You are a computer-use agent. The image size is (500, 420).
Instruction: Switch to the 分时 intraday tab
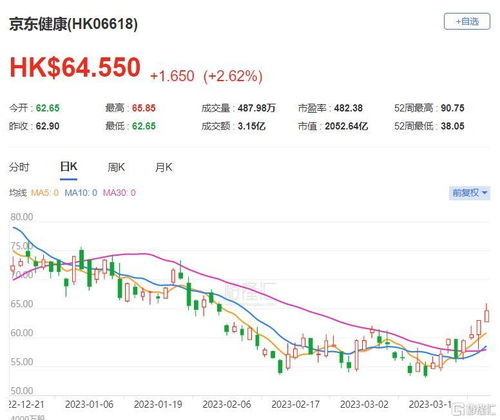19,167
